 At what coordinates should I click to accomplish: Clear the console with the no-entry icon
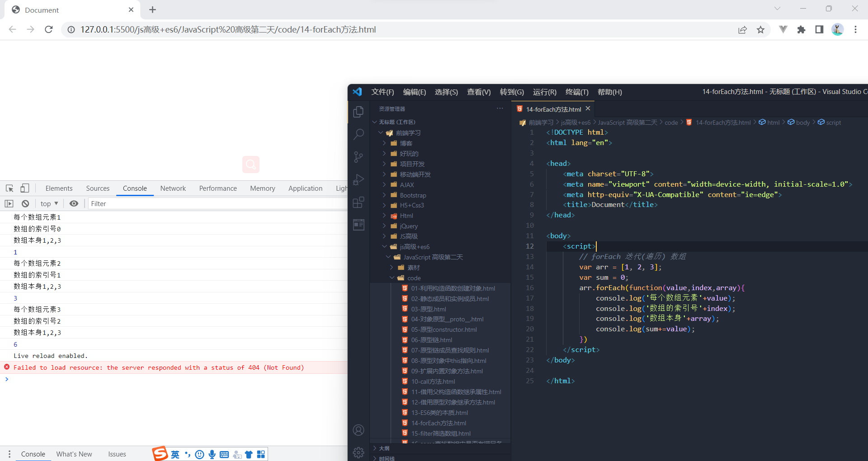25,203
